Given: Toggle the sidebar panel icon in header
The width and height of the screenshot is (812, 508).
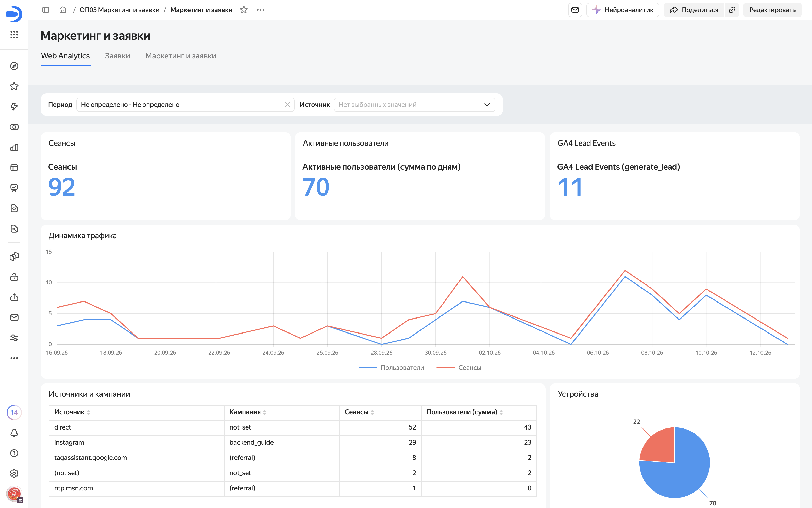Looking at the screenshot, I should click(46, 10).
